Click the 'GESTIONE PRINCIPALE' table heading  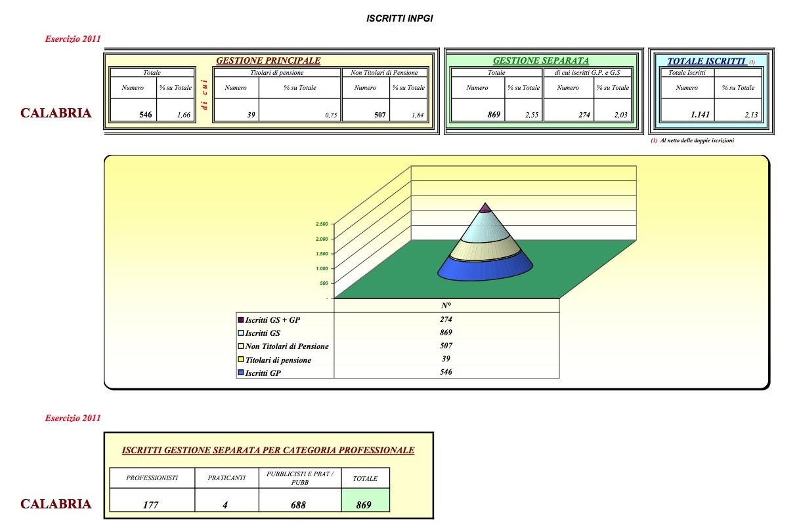point(269,61)
